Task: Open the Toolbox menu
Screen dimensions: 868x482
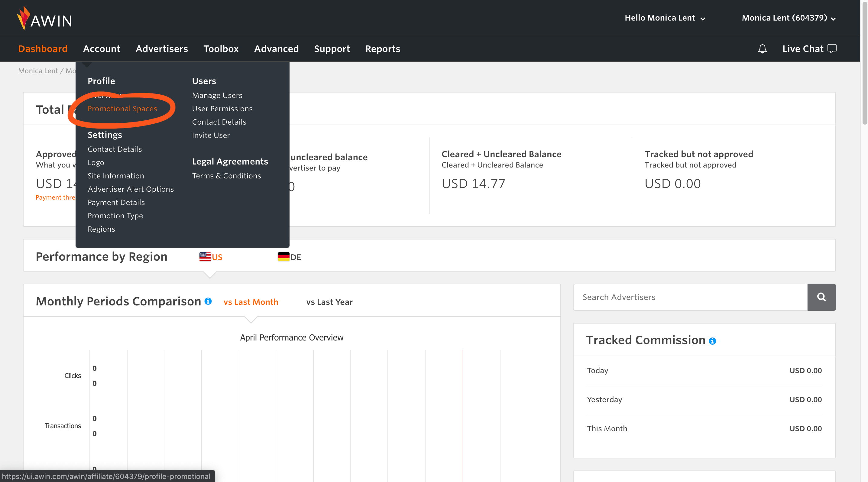Action: [221, 49]
